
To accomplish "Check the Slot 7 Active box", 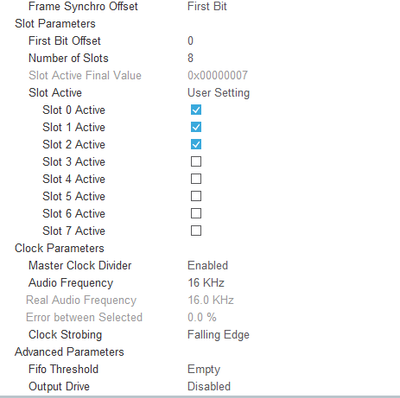I will (196, 231).
